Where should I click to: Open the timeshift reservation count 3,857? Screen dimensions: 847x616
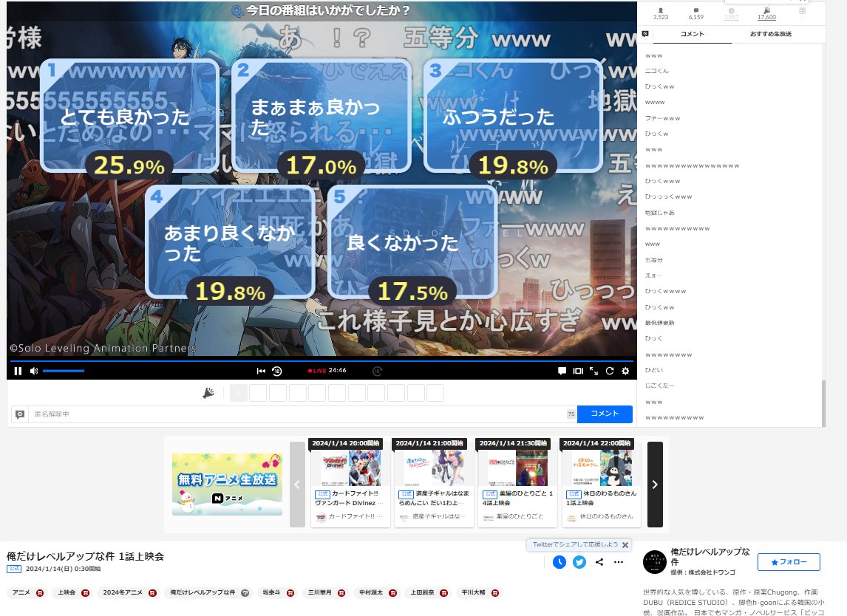pos(731,13)
